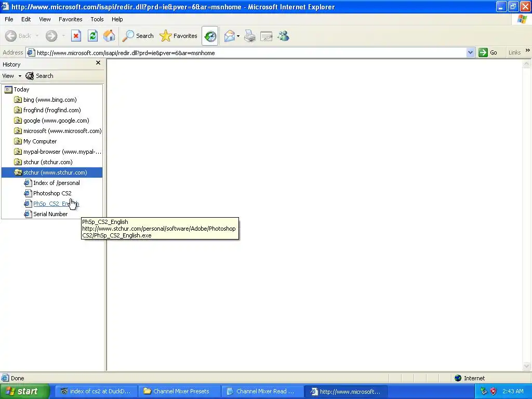The image size is (532, 399).
Task: Open the Back button history dropdown arrow
Action: coord(37,36)
